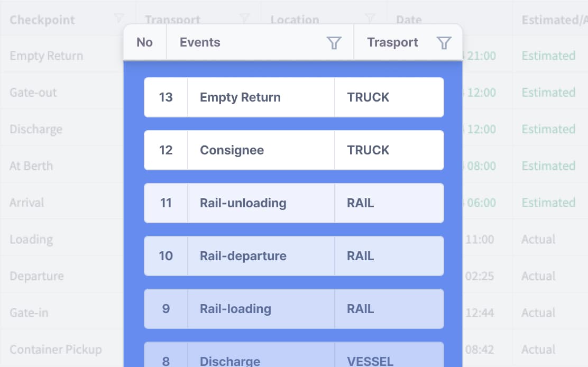Image resolution: width=588 pixels, height=367 pixels.
Task: Select the Rail-loading event row
Action: coord(293,309)
